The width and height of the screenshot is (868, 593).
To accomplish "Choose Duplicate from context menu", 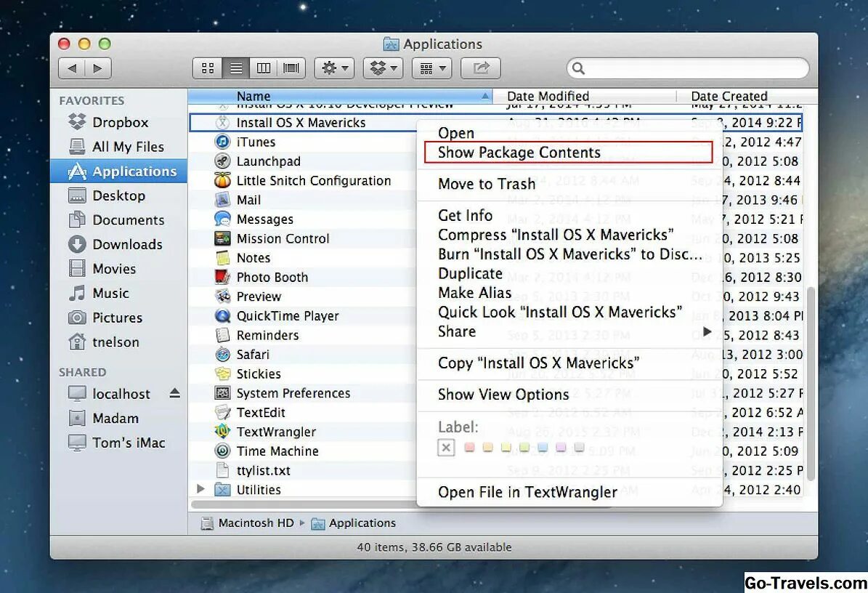I will click(x=569, y=273).
